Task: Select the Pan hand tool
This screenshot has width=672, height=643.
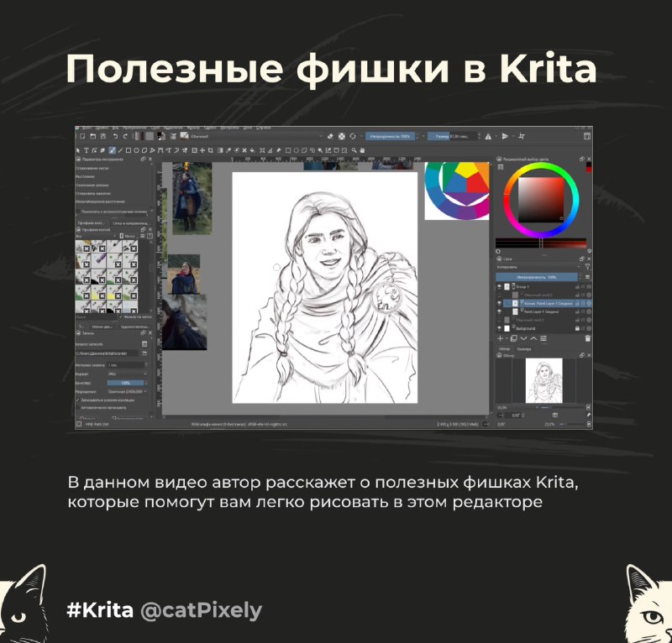Action: pyautogui.click(x=362, y=150)
